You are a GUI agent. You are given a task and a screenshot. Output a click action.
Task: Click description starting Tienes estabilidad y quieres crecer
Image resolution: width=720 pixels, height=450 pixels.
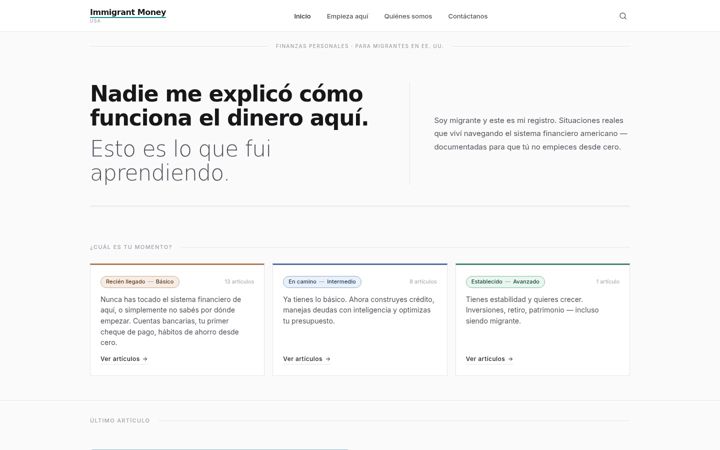click(532, 310)
